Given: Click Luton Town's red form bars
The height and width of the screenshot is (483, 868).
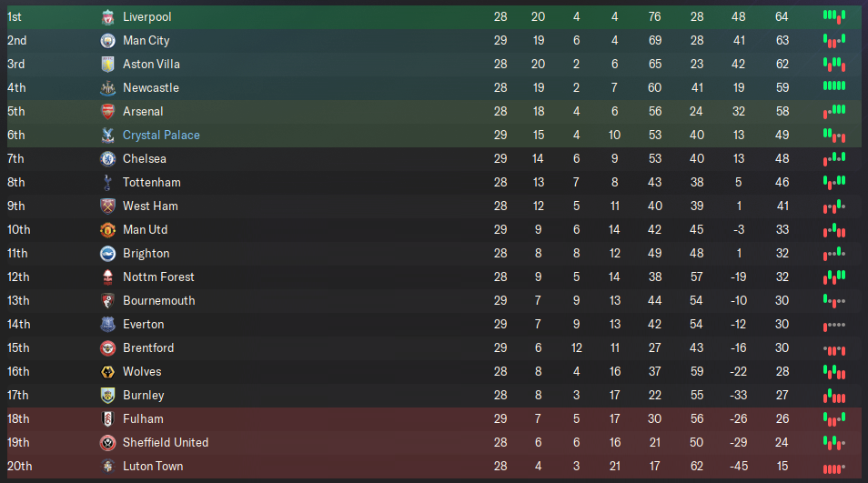Looking at the screenshot, I should click(x=834, y=468).
